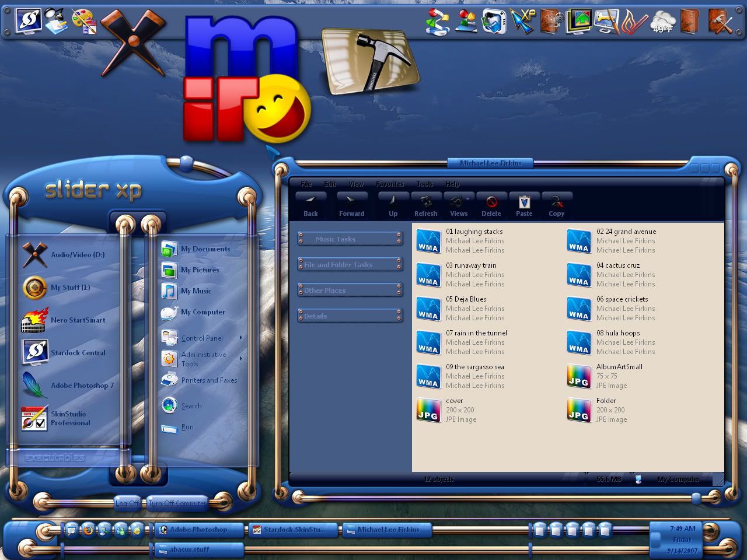Open My Documents in start menu

196,249
